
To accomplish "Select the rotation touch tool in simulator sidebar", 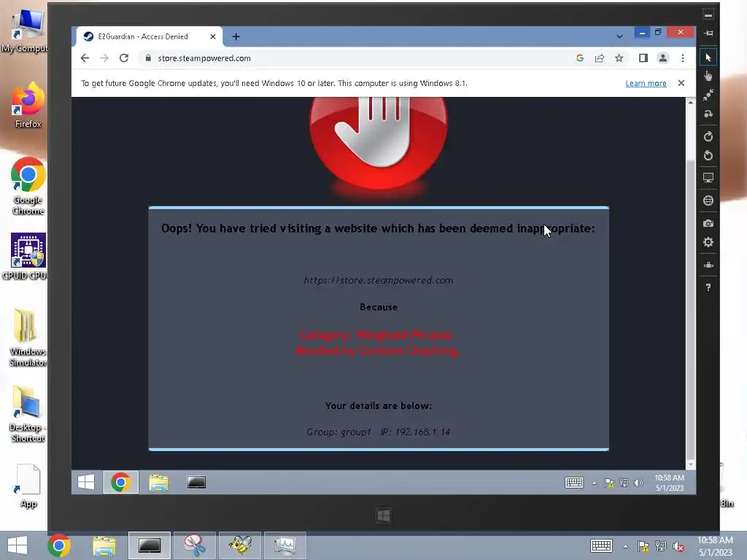I will 708,114.
